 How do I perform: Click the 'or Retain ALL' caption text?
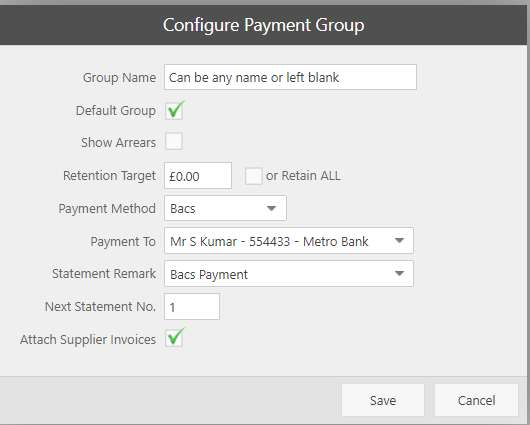303,176
